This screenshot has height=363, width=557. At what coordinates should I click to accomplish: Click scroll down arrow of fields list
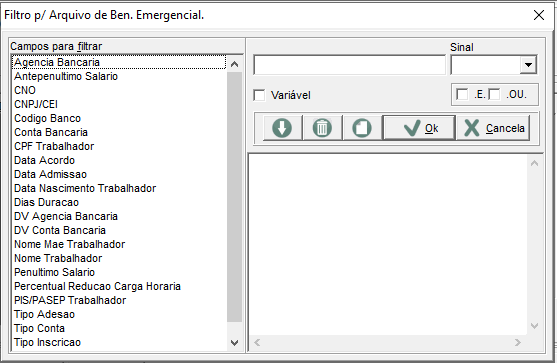pyautogui.click(x=234, y=343)
